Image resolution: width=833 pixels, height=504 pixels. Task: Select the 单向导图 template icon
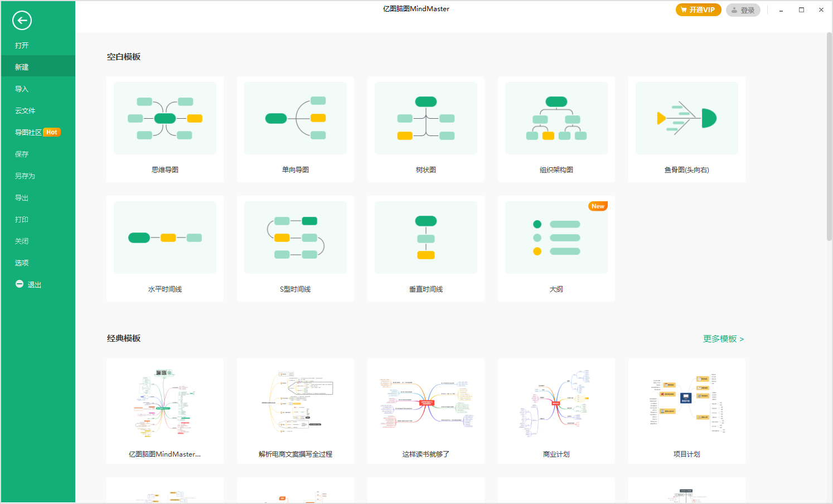point(296,118)
